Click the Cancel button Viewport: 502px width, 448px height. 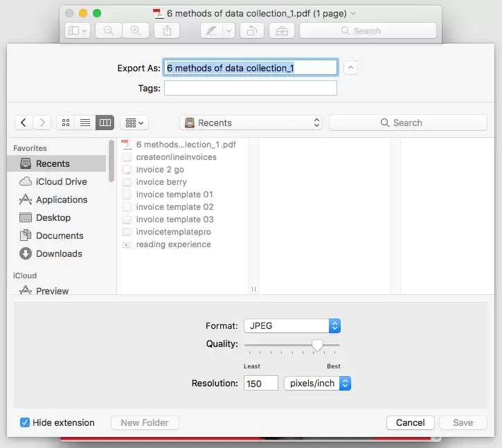pos(410,422)
